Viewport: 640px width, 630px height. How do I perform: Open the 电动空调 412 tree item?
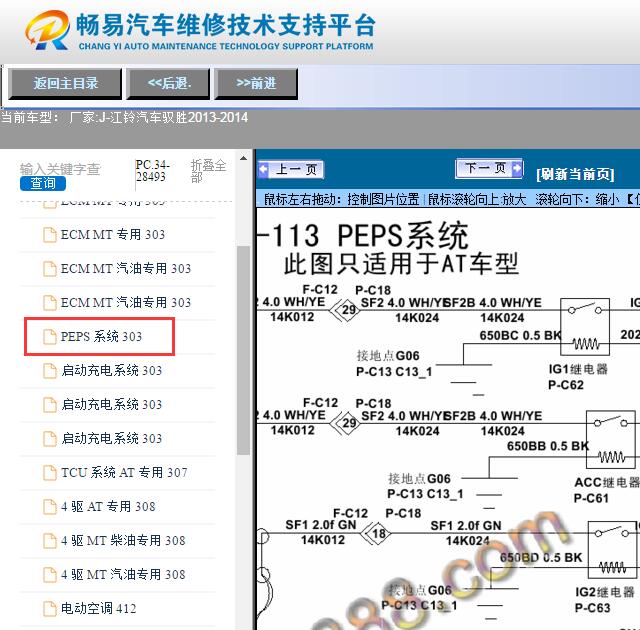98,608
